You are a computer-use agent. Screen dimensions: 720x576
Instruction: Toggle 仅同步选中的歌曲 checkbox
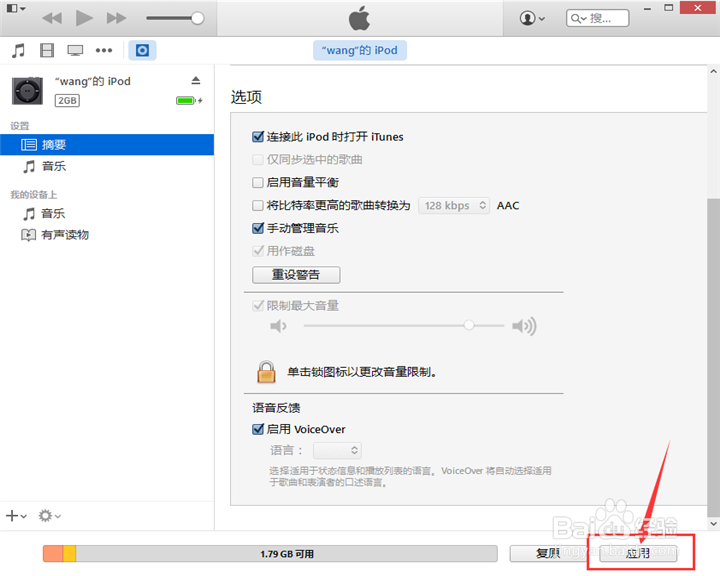click(258, 159)
